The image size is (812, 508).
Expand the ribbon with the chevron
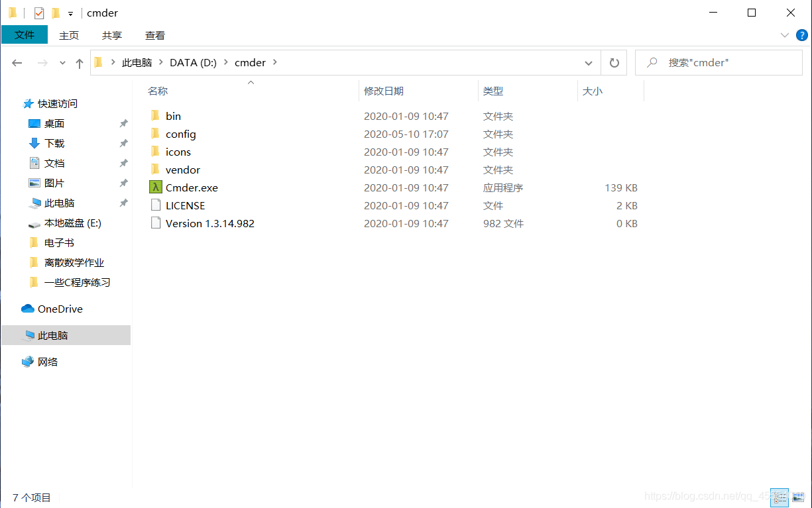coord(785,34)
